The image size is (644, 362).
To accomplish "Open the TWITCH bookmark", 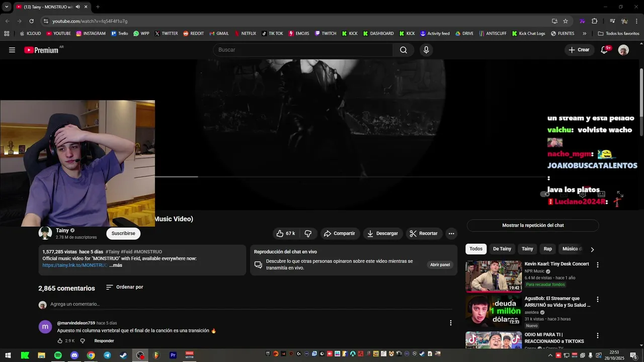I will click(326, 34).
